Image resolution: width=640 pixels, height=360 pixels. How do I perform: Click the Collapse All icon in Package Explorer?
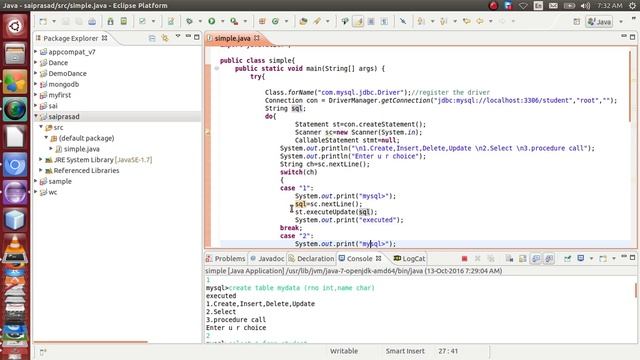tap(152, 38)
